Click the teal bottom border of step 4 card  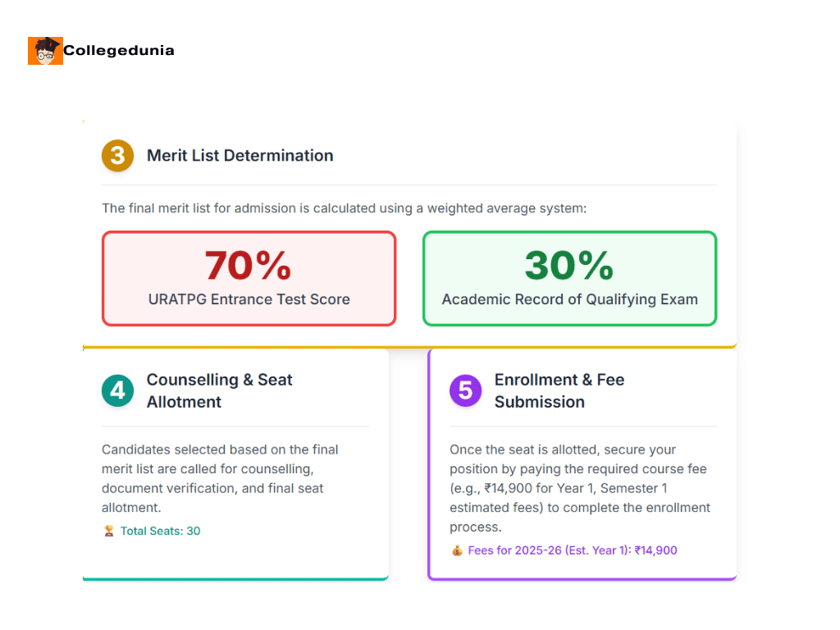click(x=235, y=578)
